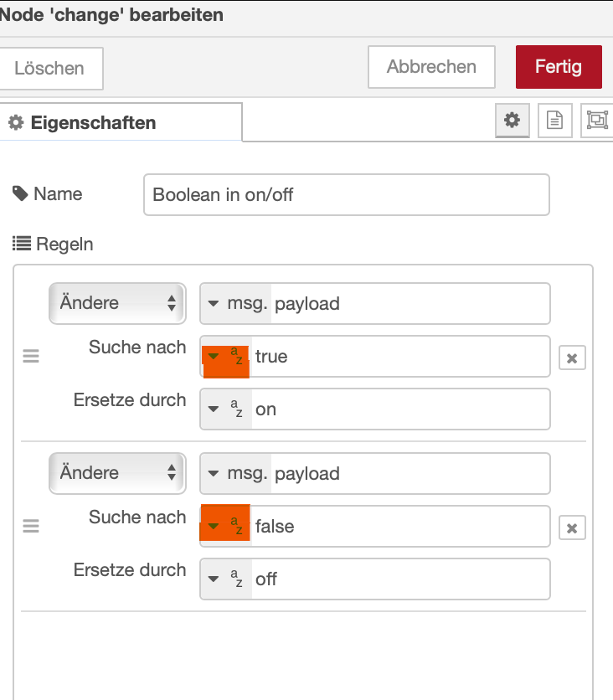
Task: Click the Abbrechen button
Action: pyautogui.click(x=431, y=67)
